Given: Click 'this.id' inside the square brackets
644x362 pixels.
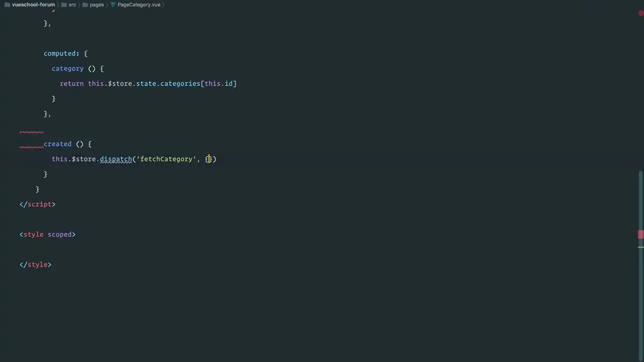Looking at the screenshot, I should click(x=218, y=83).
